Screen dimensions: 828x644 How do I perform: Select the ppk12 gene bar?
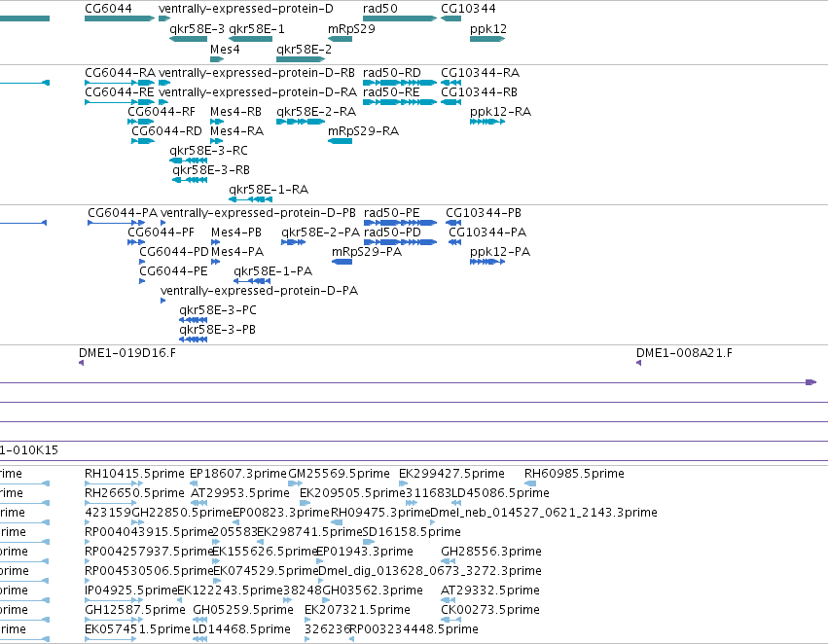tap(487, 39)
